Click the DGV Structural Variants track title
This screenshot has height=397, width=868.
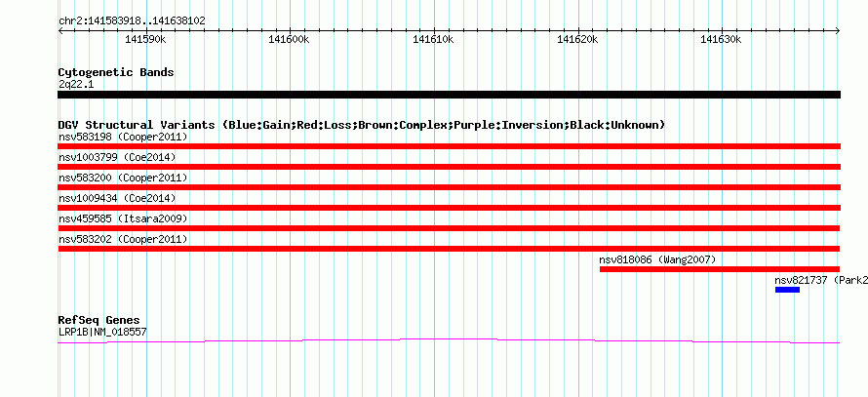362,125
